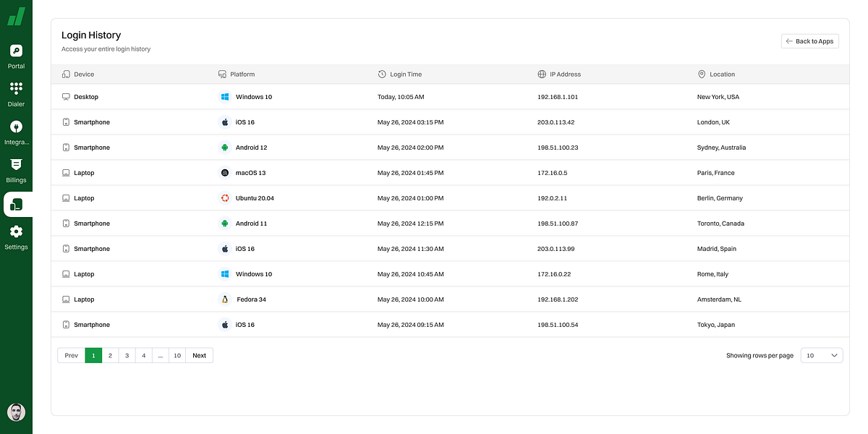Click the laptop icon in Paris row
Viewport: 868px width, 434px height.
point(66,173)
